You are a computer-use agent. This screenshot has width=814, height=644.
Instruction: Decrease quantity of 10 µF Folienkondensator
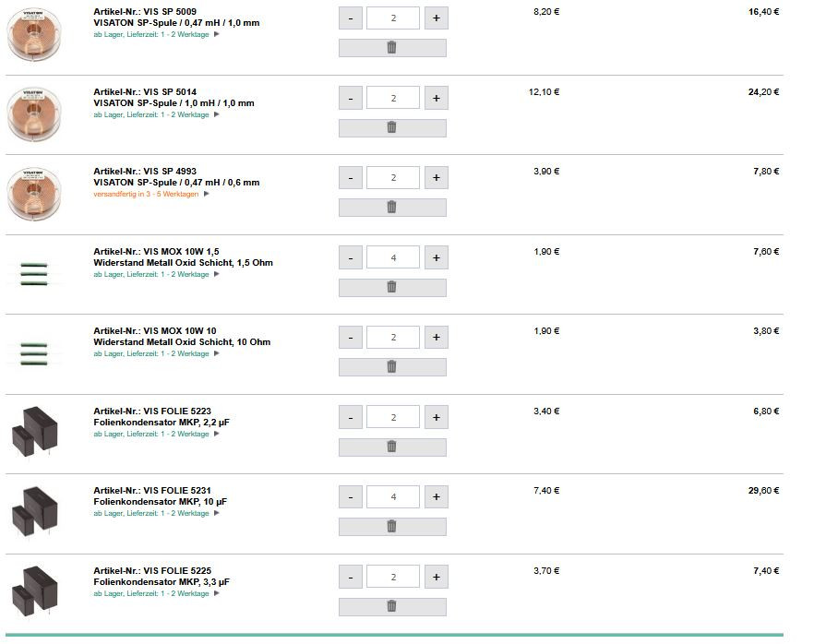(351, 497)
